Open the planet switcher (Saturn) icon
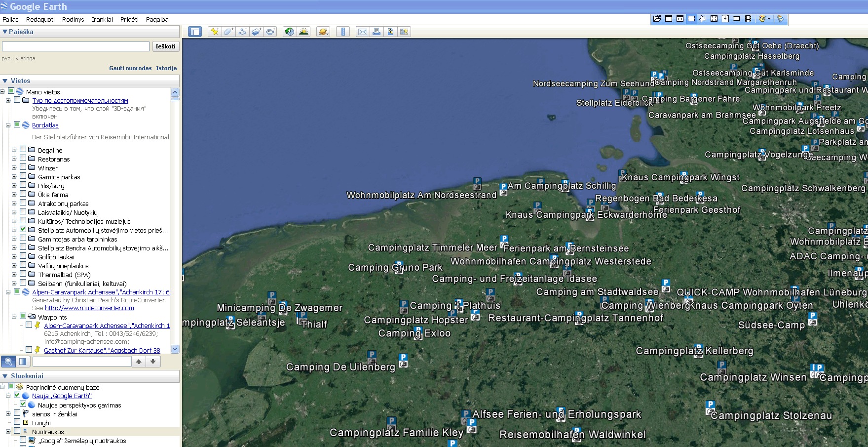This screenshot has width=868, height=447. (323, 32)
